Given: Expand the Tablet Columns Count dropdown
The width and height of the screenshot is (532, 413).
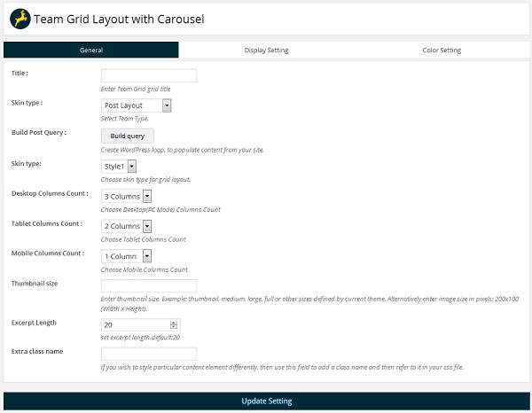Looking at the screenshot, I should (127, 226).
